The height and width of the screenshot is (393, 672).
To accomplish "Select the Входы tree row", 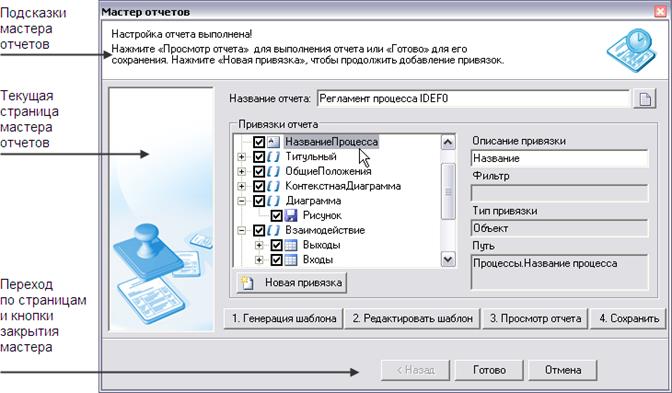I will pos(318,260).
